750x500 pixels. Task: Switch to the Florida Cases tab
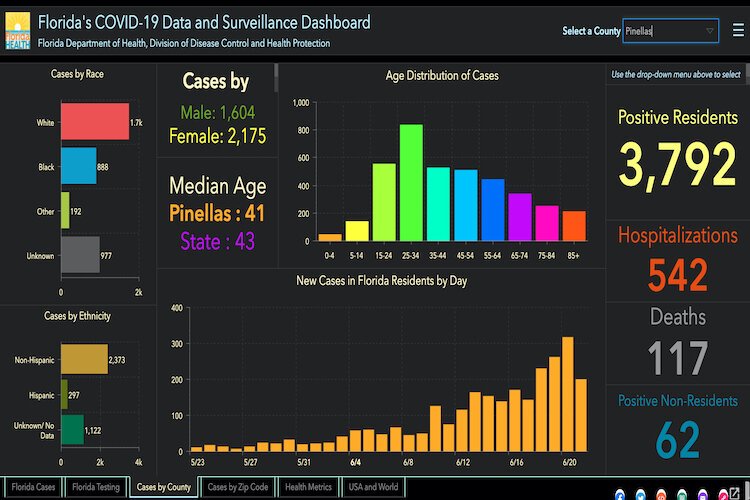[33, 487]
